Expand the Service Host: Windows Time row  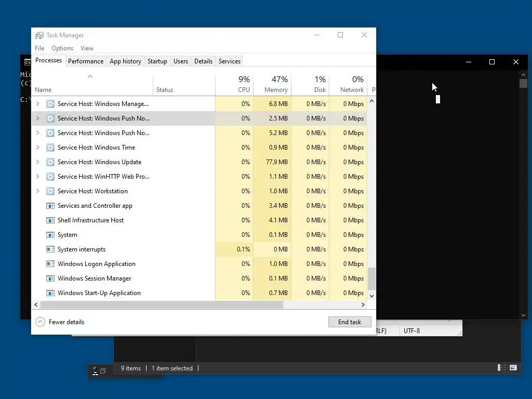coord(37,148)
